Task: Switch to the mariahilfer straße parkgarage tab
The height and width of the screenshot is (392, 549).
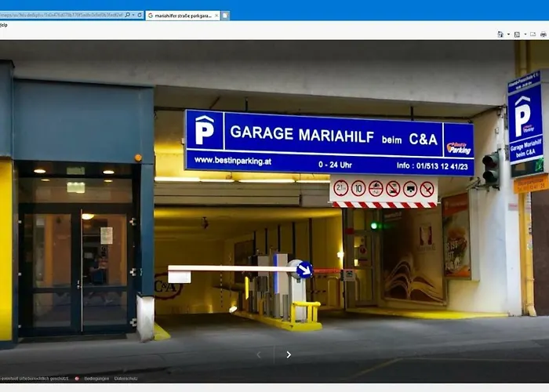Action: pos(182,15)
